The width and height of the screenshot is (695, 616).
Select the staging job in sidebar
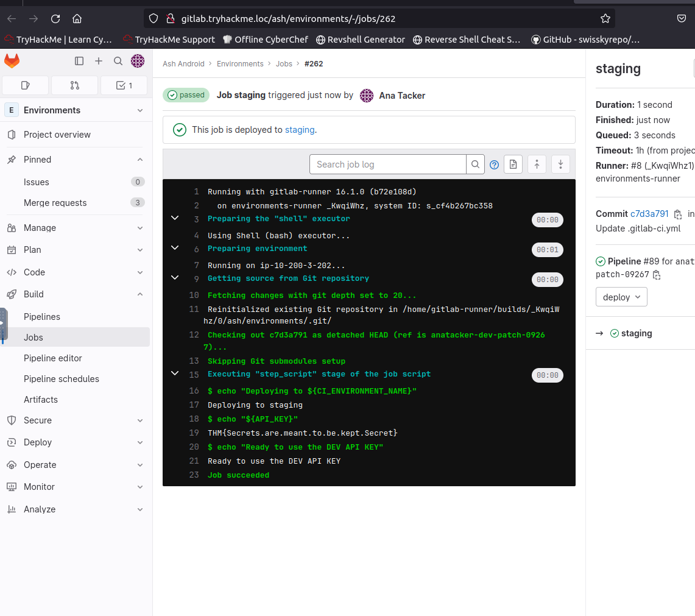coord(637,333)
